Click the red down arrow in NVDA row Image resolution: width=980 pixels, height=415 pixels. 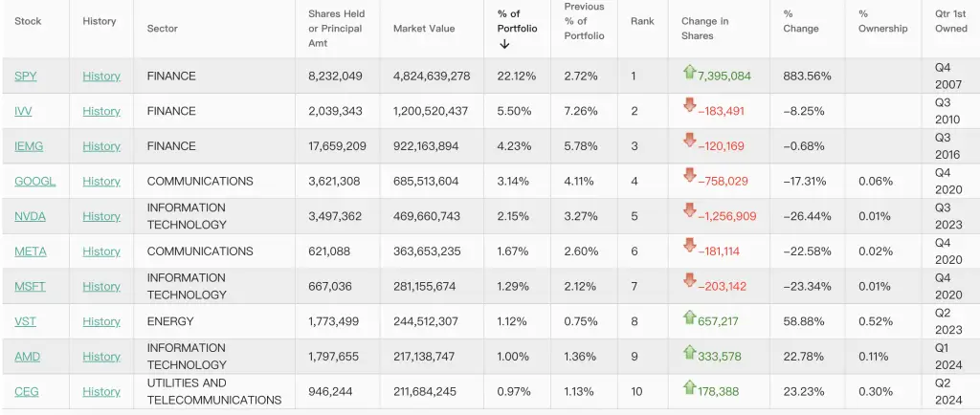click(689, 211)
